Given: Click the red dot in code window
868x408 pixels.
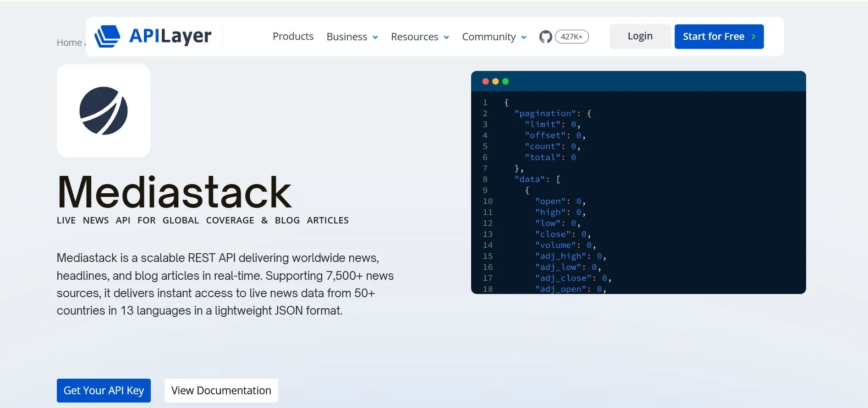Looking at the screenshot, I should pos(485,82).
